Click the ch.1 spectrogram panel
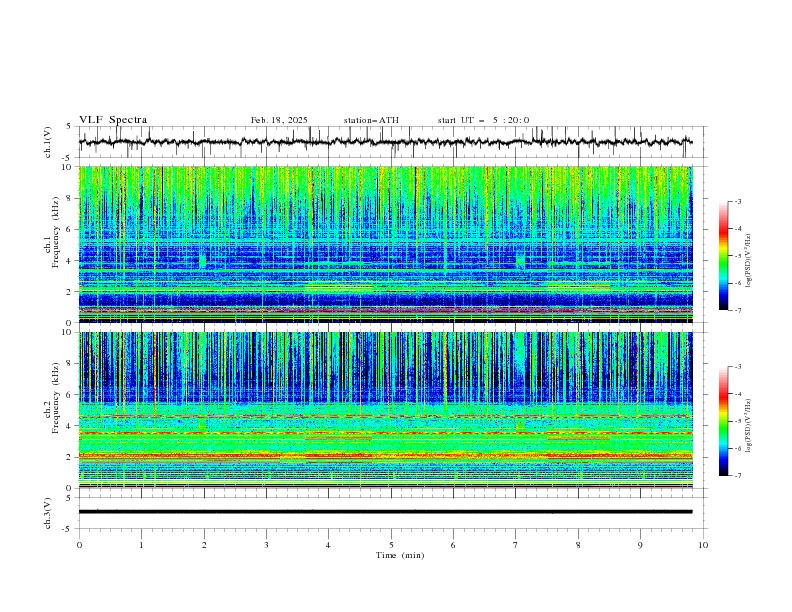The image size is (792, 612). click(386, 244)
